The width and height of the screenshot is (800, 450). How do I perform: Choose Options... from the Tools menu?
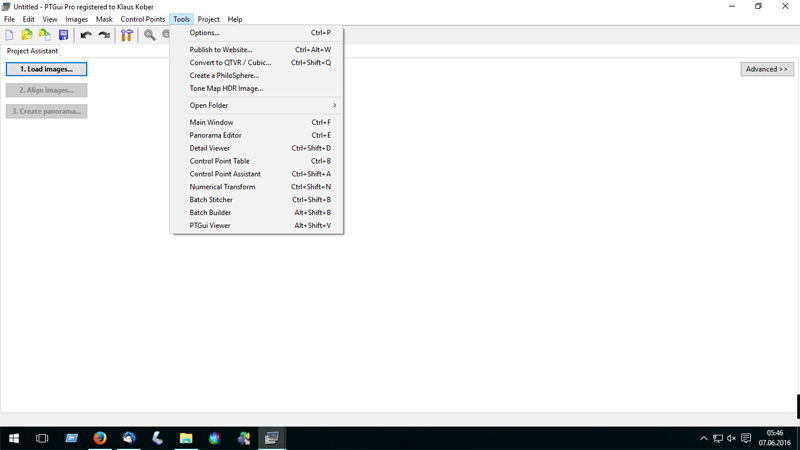pos(205,33)
